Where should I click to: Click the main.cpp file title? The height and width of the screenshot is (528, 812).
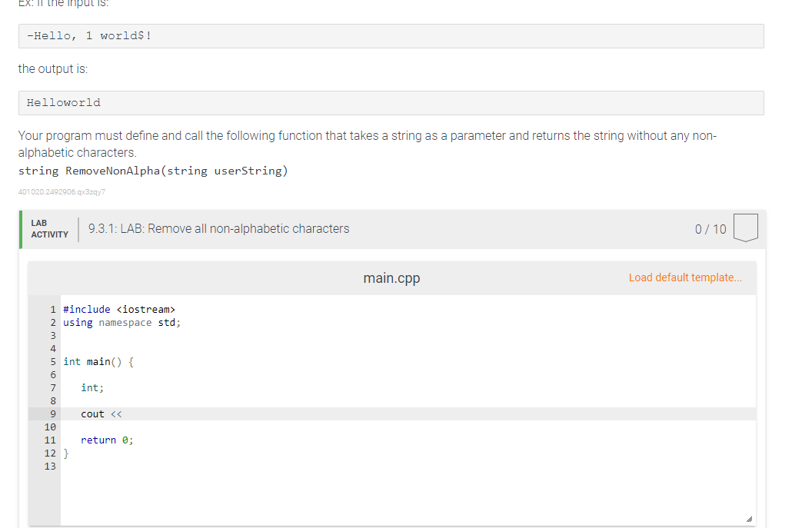coord(391,278)
